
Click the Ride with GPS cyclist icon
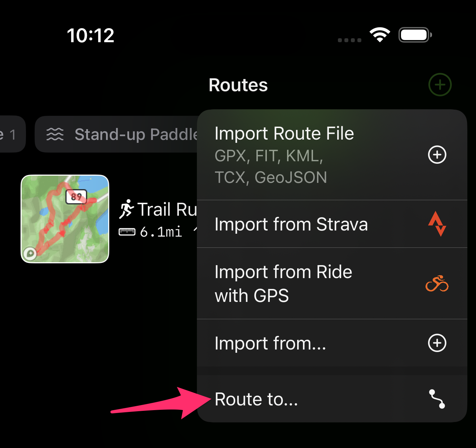click(437, 283)
